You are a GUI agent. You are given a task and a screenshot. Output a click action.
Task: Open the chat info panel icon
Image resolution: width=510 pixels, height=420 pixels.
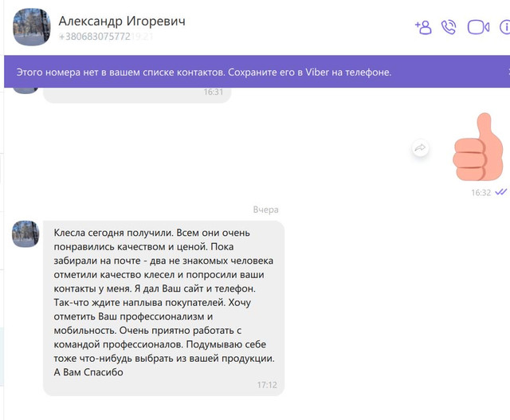(x=505, y=27)
